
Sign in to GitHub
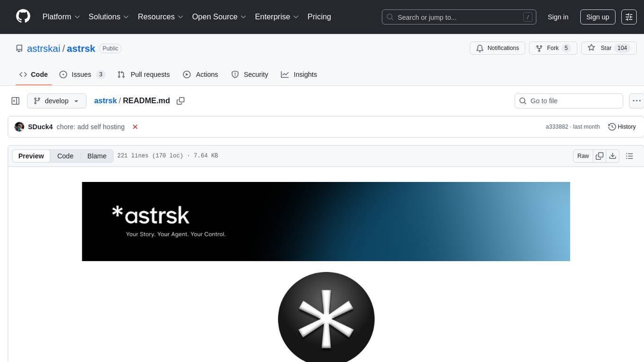click(x=558, y=17)
